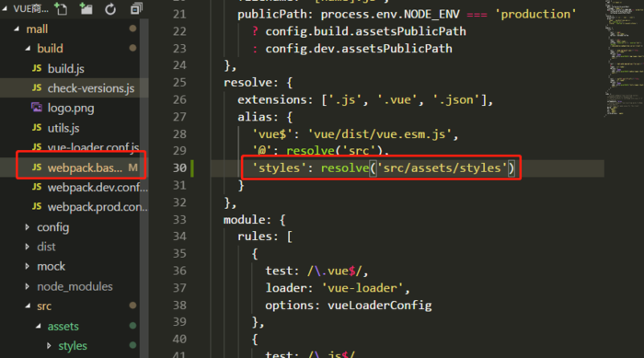Click the New File icon in explorer header
The width and height of the screenshot is (644, 358).
coord(62,8)
